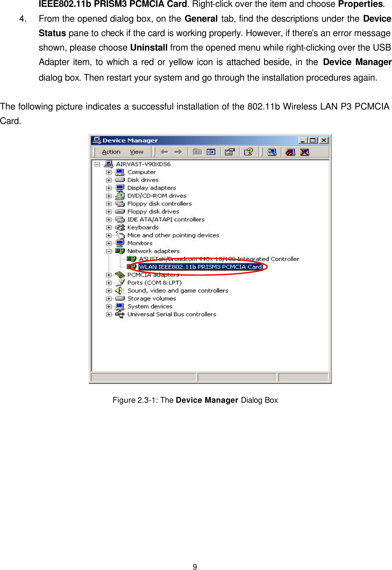
Task: Expand the Keyboards category
Action: [108, 227]
